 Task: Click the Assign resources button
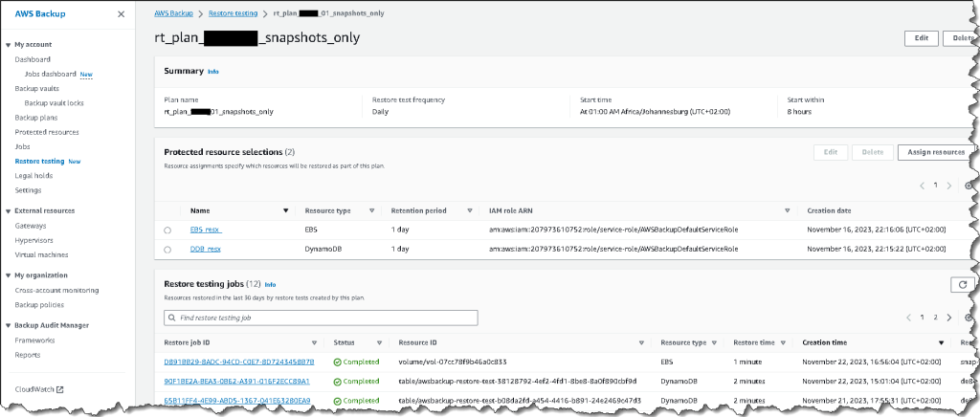click(936, 152)
